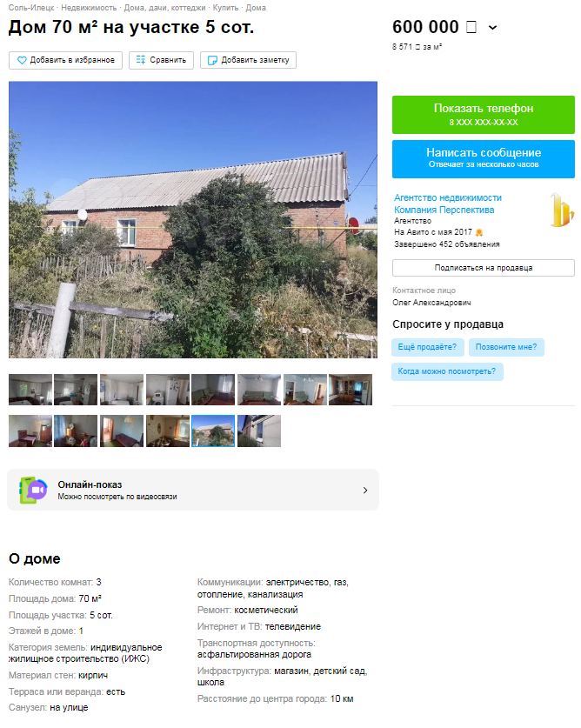Screen dimensions: 581x728
Task: Select the Позвоните мне? quick question
Action: pos(506,347)
